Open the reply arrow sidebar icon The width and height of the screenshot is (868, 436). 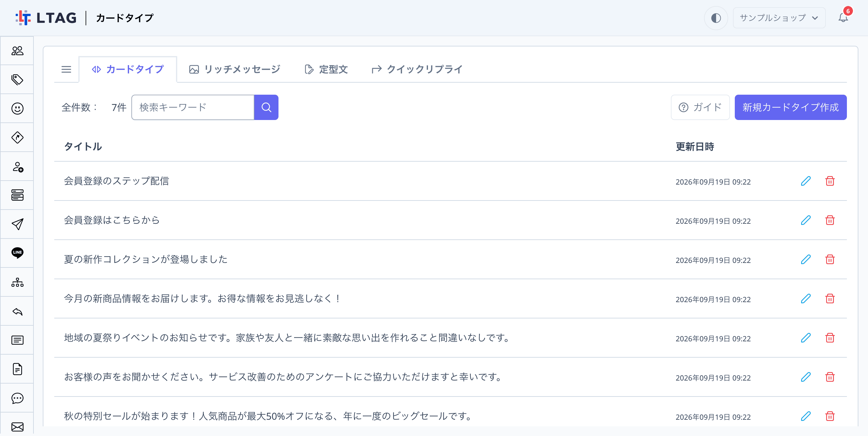(17, 311)
